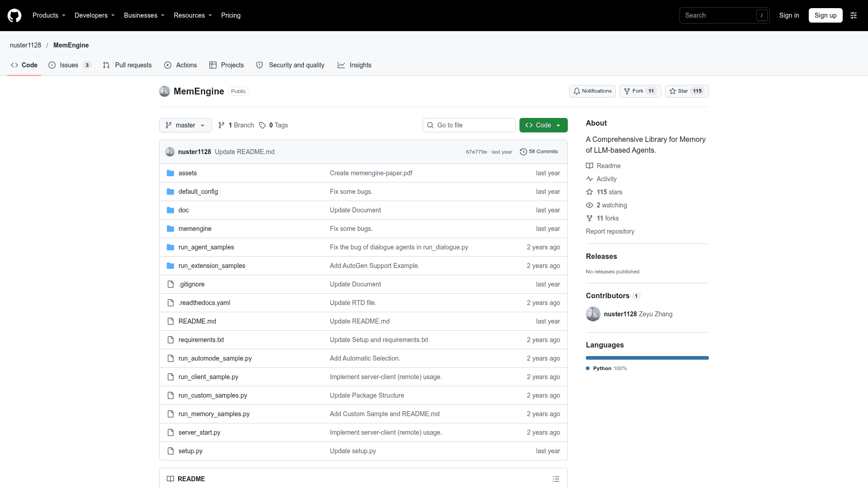868x488 pixels.
Task: Open the master branch selector dropdown
Action: pyautogui.click(x=185, y=125)
